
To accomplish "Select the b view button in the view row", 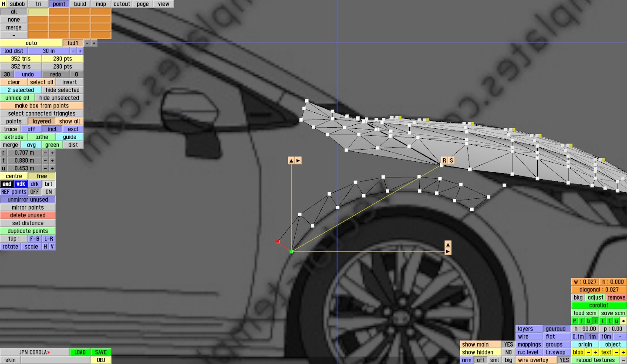I will (589, 321).
